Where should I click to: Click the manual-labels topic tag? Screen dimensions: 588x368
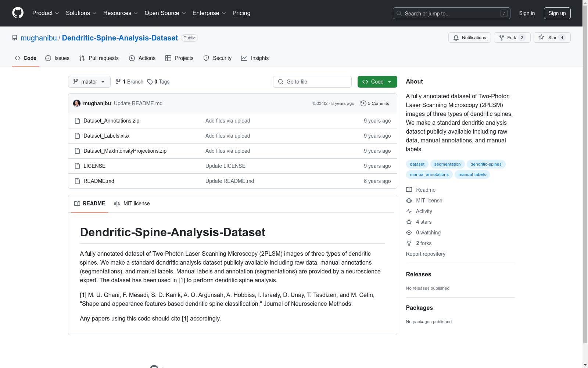[472, 174]
